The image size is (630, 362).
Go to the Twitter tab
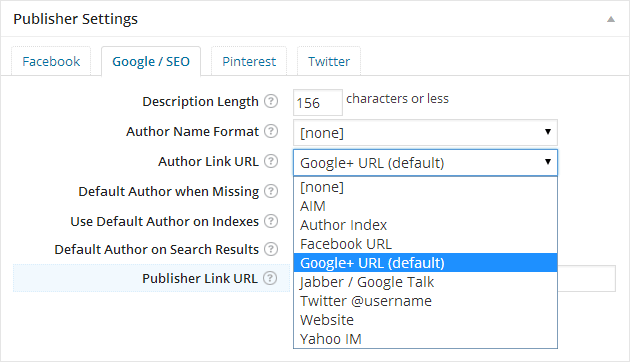click(329, 61)
